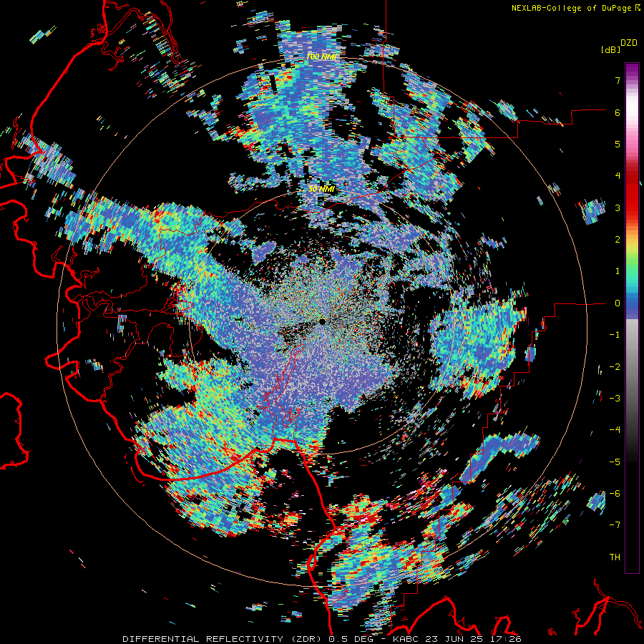Click the "-4" value on the dB scale

615,430
